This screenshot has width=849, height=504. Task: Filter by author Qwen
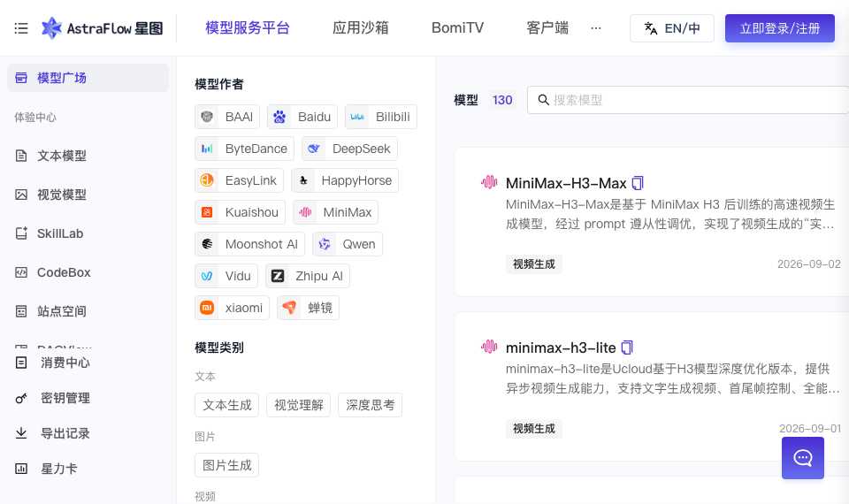pyautogui.click(x=347, y=245)
